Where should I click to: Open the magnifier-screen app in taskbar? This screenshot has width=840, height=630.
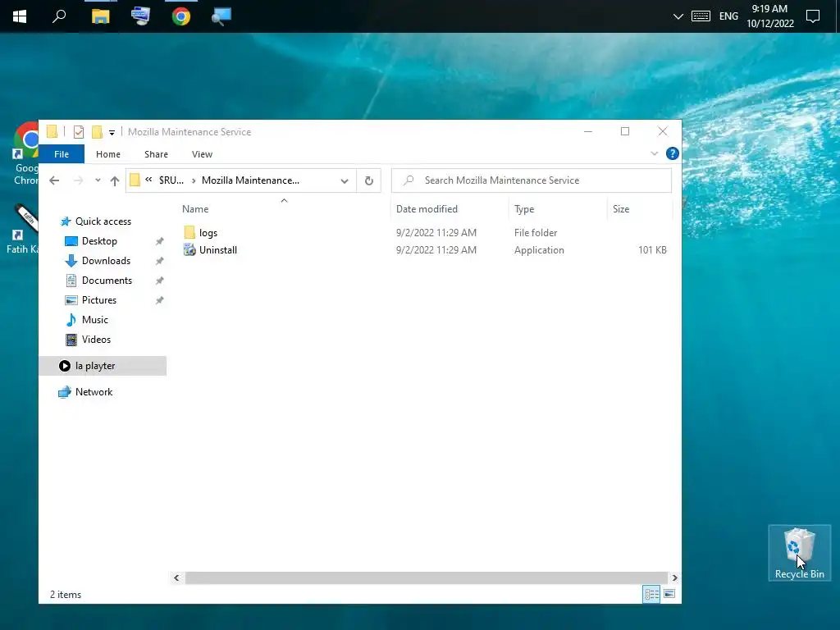(x=221, y=16)
